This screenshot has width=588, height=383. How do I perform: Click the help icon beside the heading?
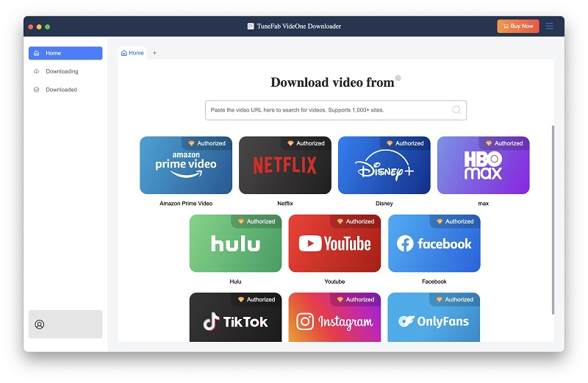pos(398,78)
